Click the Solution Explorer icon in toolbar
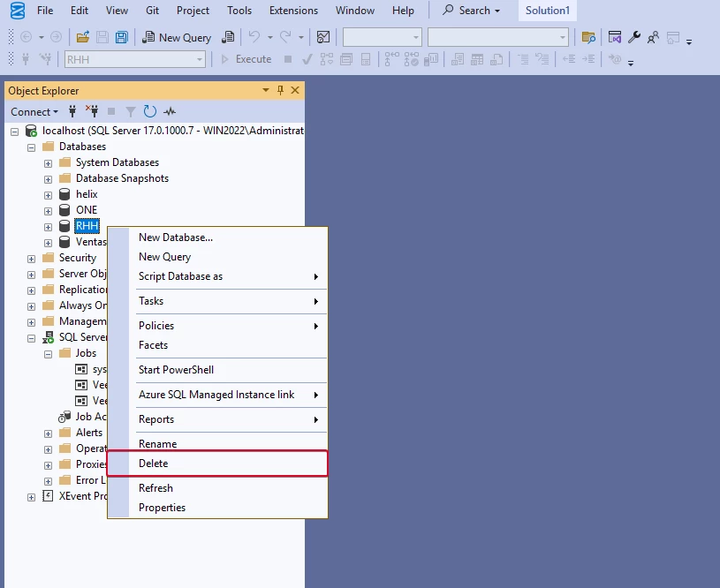 pyautogui.click(x=614, y=37)
